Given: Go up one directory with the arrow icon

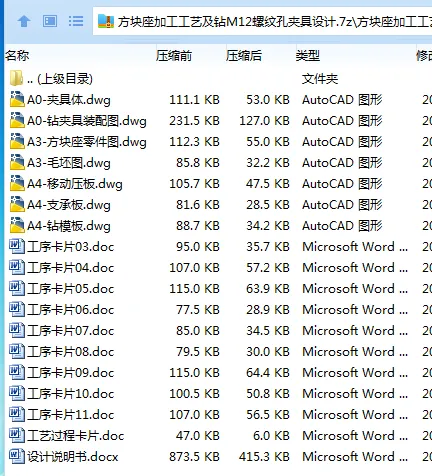Looking at the screenshot, I should pos(24,21).
